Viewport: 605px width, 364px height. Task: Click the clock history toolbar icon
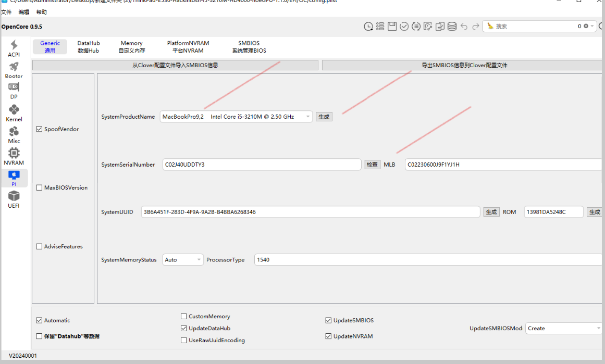pos(368,26)
